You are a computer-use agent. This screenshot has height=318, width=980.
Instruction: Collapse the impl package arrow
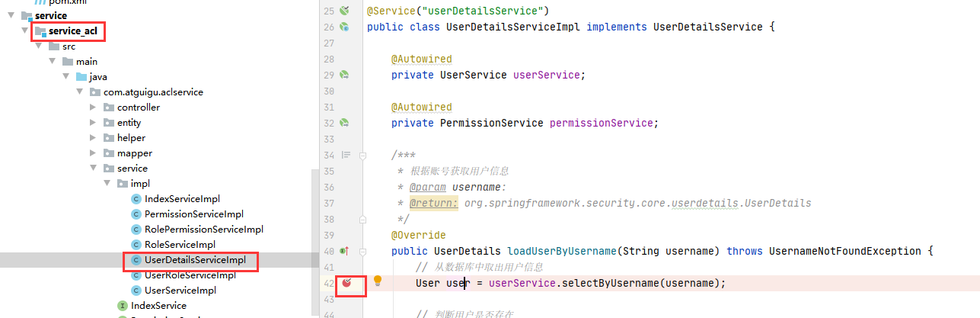[x=107, y=183]
